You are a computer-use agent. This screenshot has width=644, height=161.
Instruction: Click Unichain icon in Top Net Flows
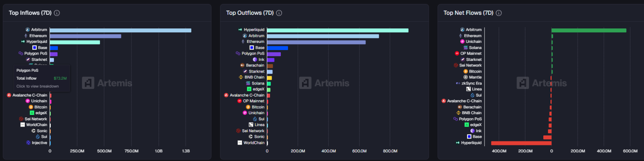point(462,42)
